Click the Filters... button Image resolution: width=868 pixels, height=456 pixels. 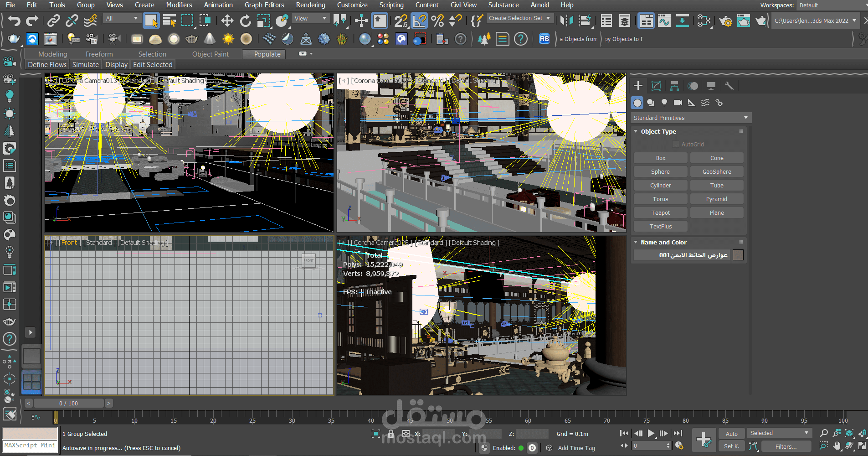(x=786, y=446)
